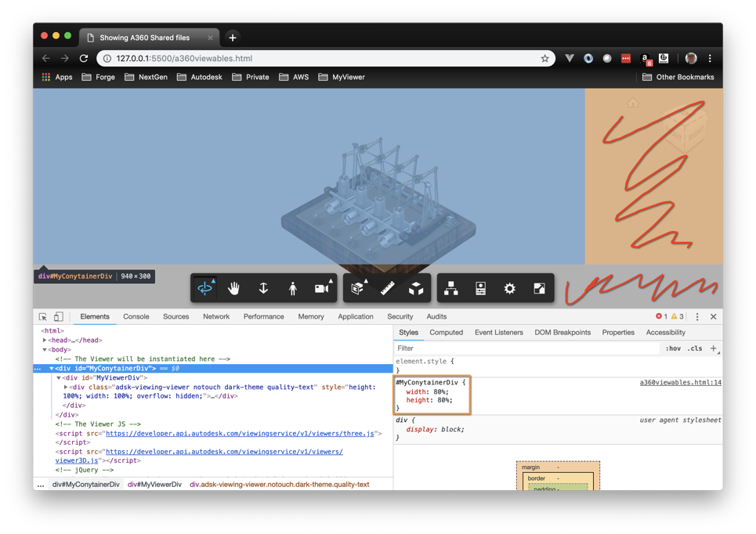Collapse the body element node

point(45,349)
